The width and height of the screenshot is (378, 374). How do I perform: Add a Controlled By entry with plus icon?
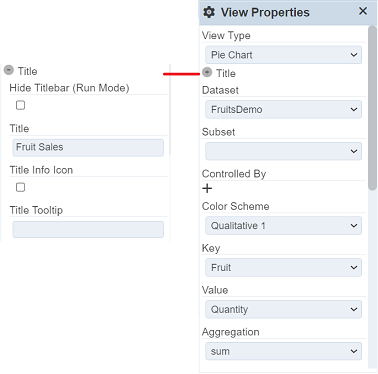point(207,188)
